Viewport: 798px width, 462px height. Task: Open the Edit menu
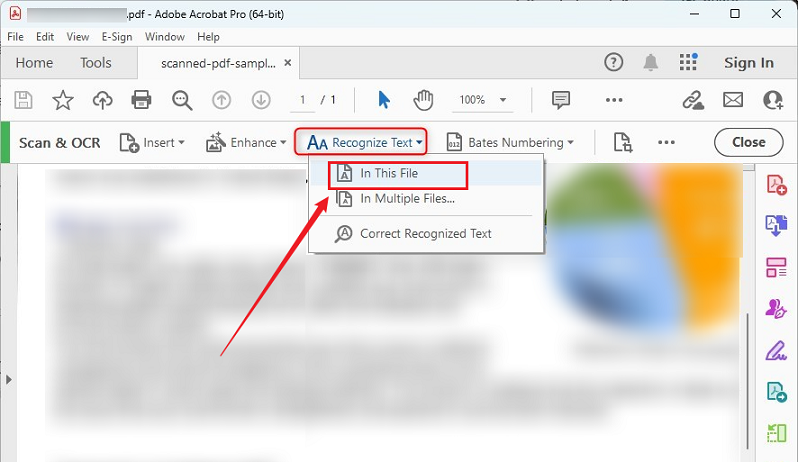coord(45,37)
